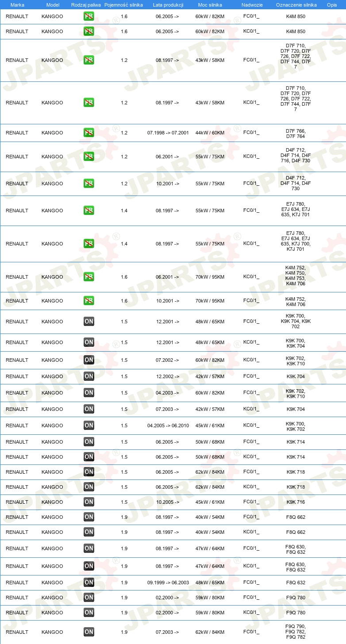Click the ON fuel icon for production years 04.2005 -> 06.2010
Viewport: 346px width, 644px height.
click(x=89, y=425)
